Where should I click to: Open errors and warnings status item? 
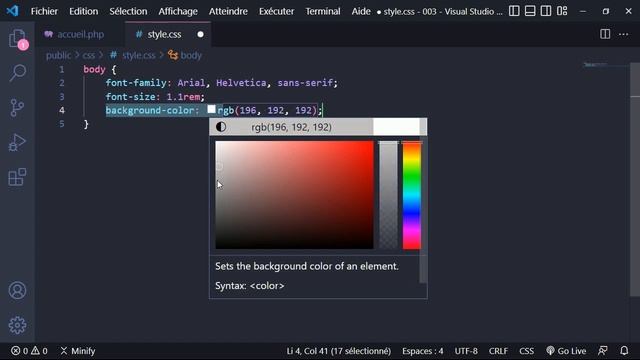[x=29, y=351]
